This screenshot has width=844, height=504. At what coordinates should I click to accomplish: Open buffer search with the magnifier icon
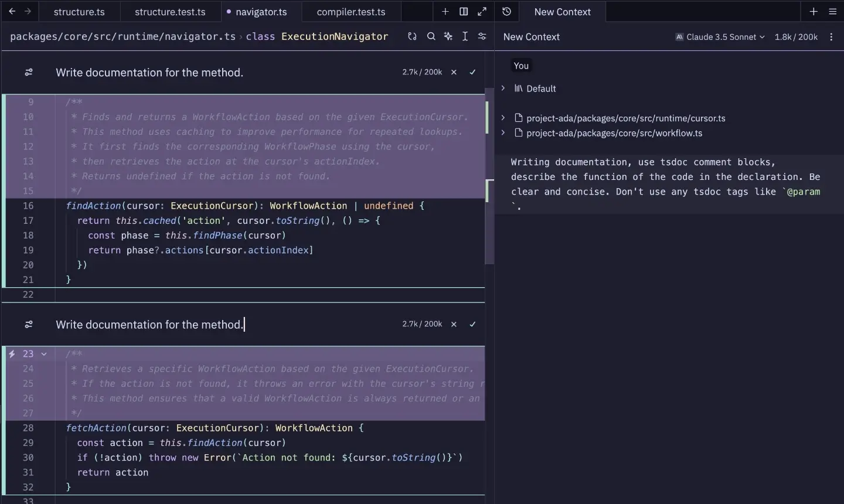pyautogui.click(x=431, y=36)
